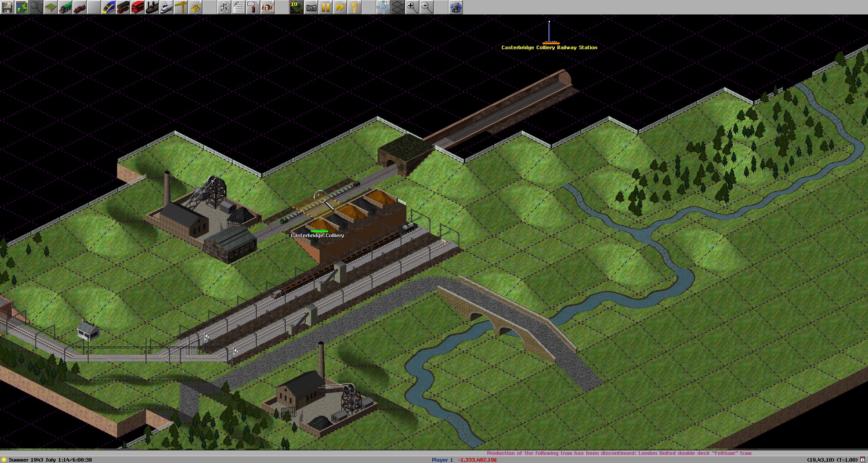Open terrain slope tools
This screenshot has width=868, height=463.
pos(51,7)
